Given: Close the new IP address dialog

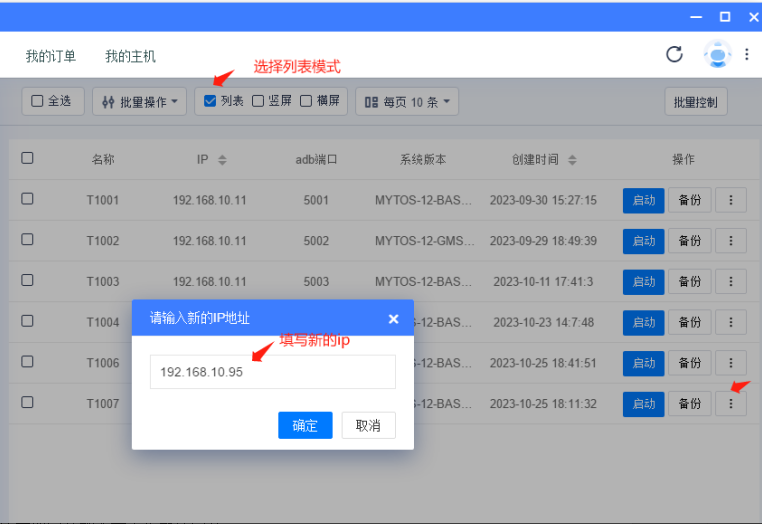Looking at the screenshot, I should tap(393, 318).
